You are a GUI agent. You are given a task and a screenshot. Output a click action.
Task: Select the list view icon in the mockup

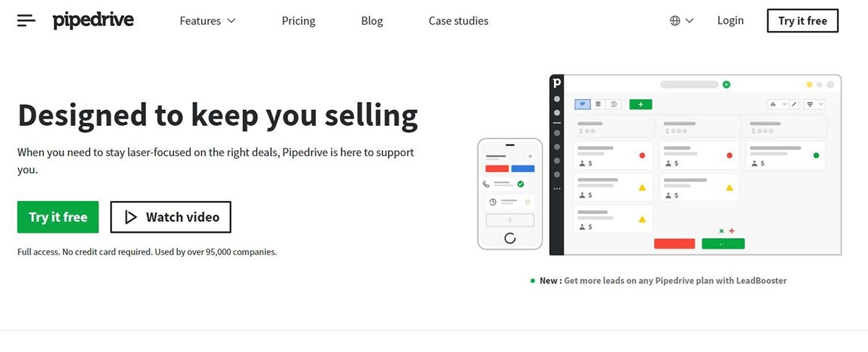pos(598,104)
